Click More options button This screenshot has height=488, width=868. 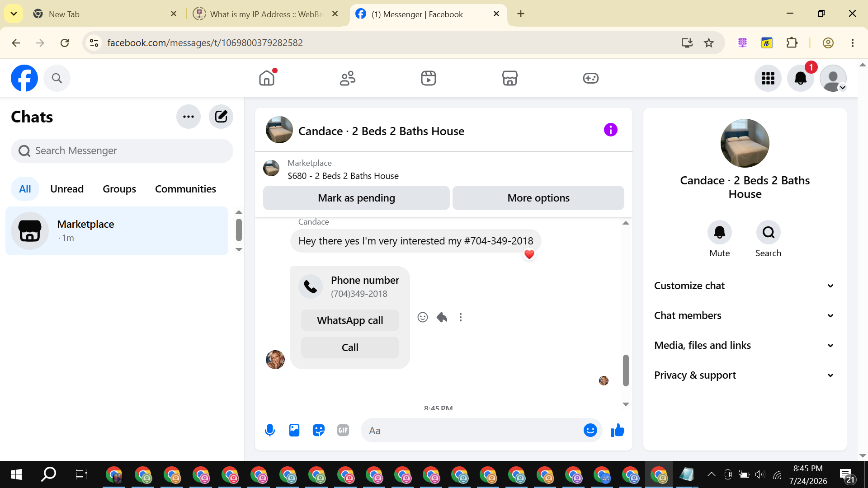coord(538,198)
